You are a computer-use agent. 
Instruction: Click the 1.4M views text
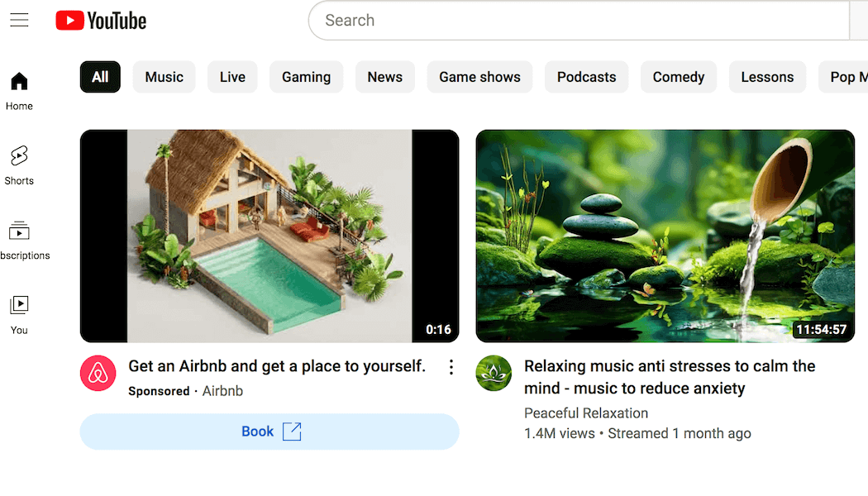(559, 433)
